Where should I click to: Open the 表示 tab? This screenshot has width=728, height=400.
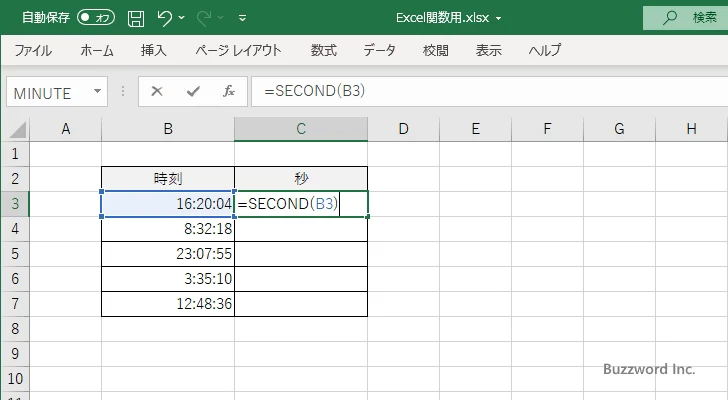click(488, 50)
